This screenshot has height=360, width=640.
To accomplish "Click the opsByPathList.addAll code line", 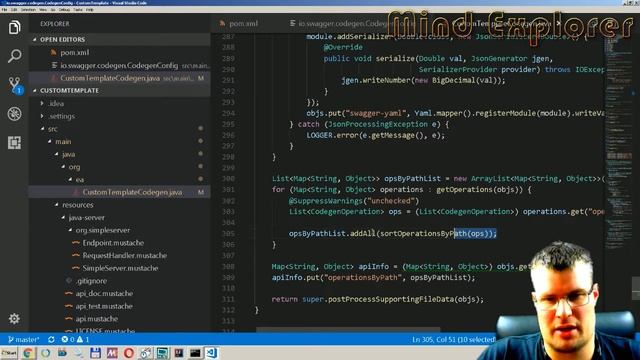I will tap(393, 233).
